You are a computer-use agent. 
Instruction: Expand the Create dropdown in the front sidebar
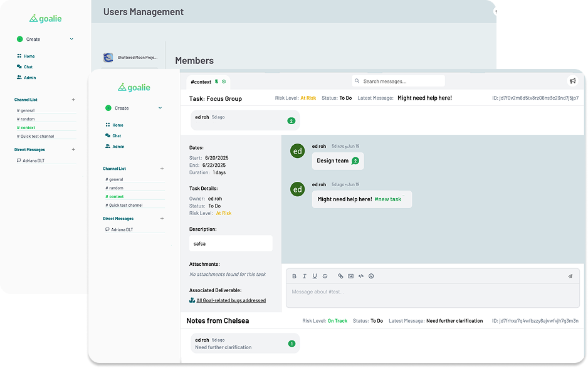click(160, 108)
